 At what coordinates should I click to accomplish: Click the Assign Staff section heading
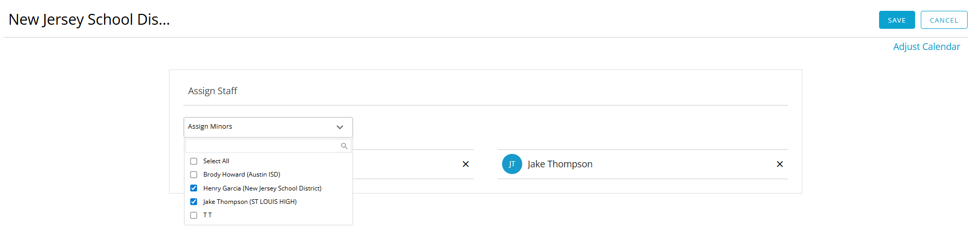(x=212, y=91)
